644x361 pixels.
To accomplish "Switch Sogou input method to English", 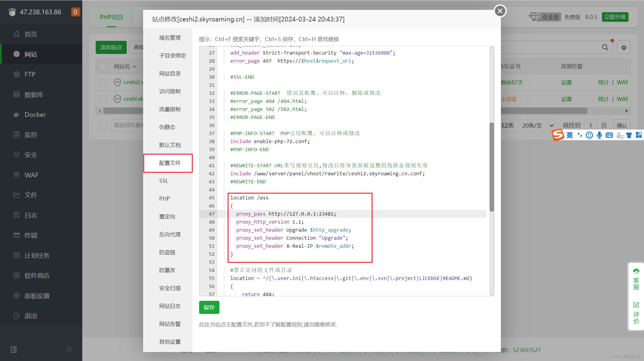I will point(569,135).
